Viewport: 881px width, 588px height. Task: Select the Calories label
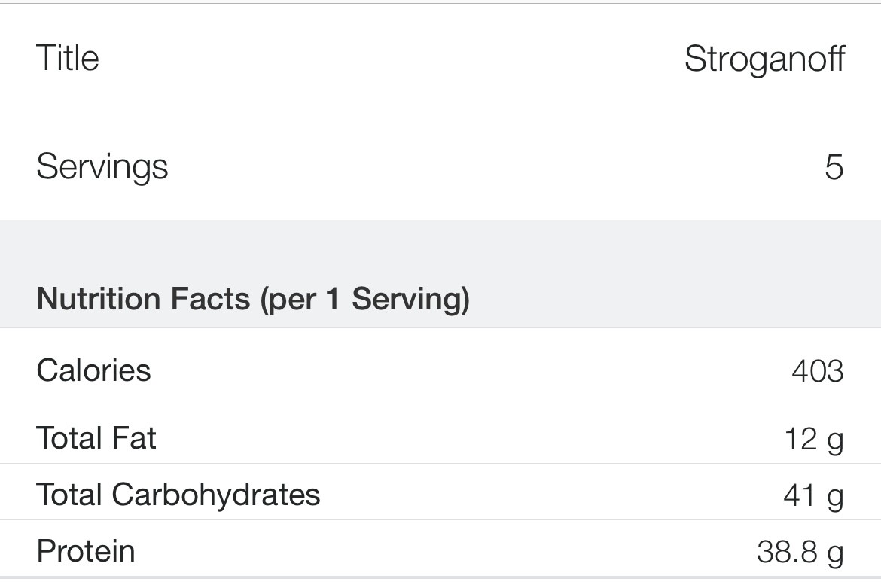tap(93, 370)
